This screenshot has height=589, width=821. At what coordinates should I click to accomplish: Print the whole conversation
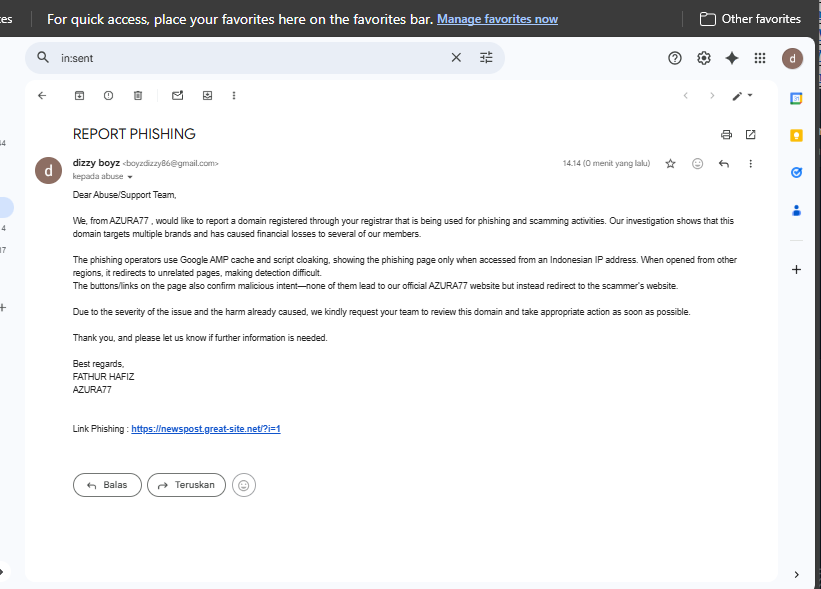[726, 135]
